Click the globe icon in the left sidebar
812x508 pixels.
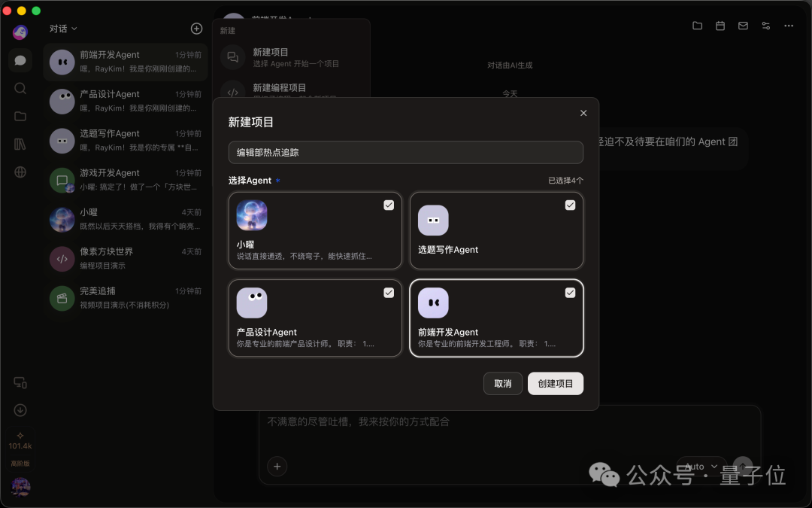point(20,172)
